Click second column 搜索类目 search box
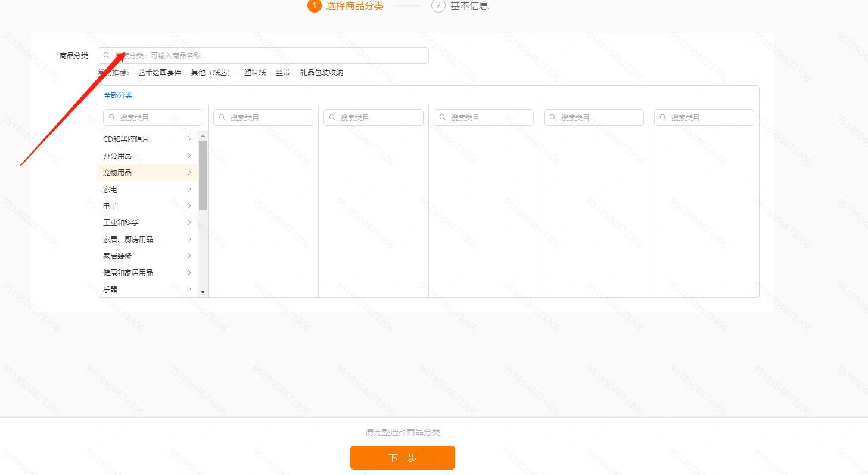The height and width of the screenshot is (475, 868). 263,117
